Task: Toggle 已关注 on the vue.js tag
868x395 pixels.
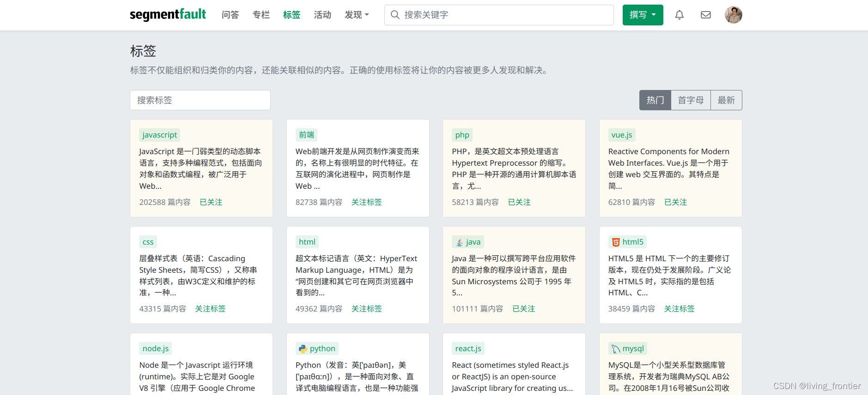Action: tap(675, 202)
